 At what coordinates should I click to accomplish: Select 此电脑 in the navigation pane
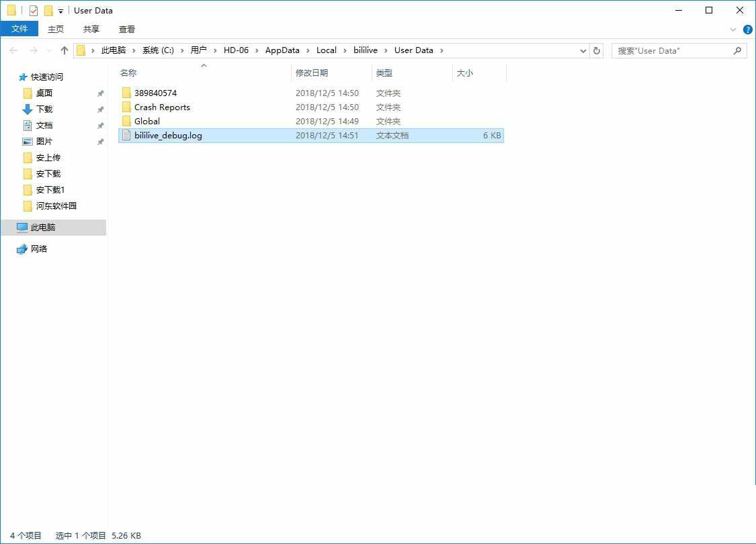point(43,228)
